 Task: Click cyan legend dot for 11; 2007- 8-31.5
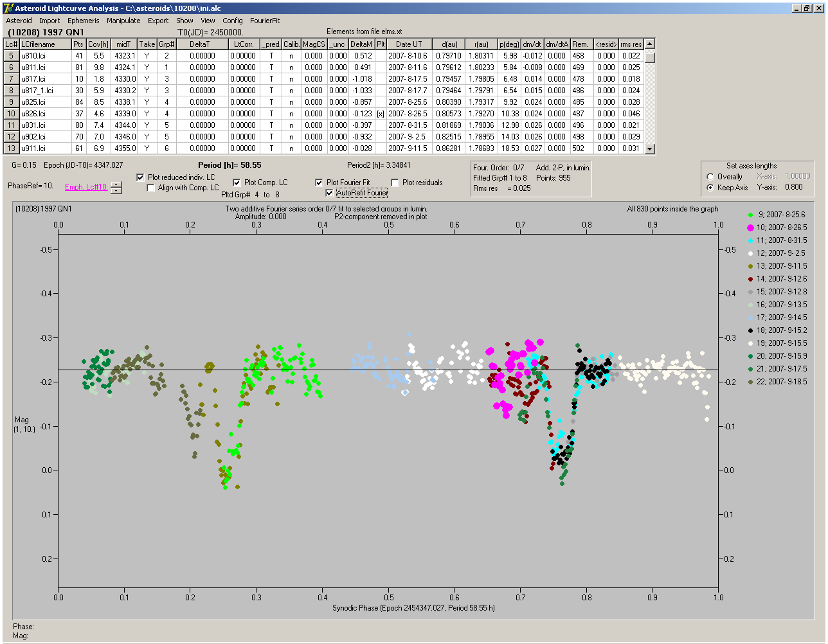(750, 240)
